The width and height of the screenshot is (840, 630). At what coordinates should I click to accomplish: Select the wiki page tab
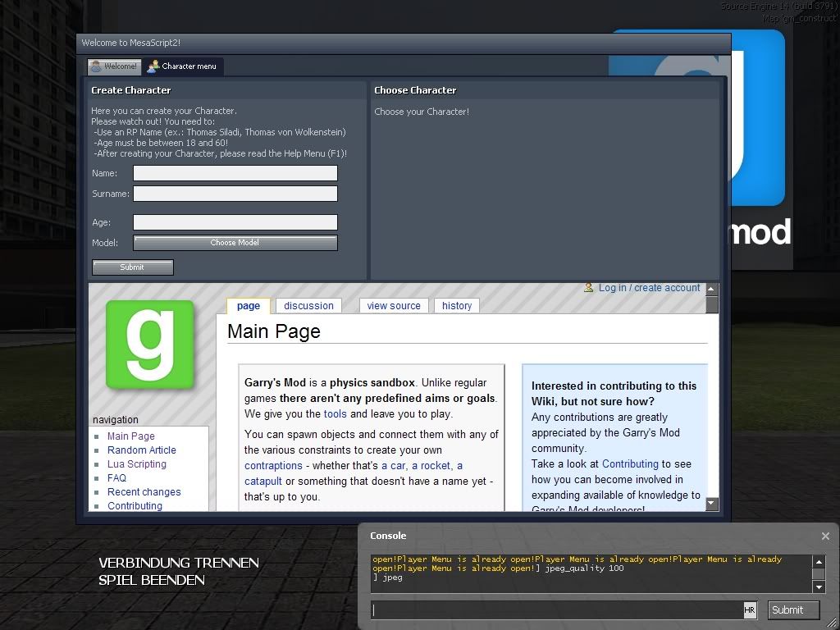tap(249, 305)
